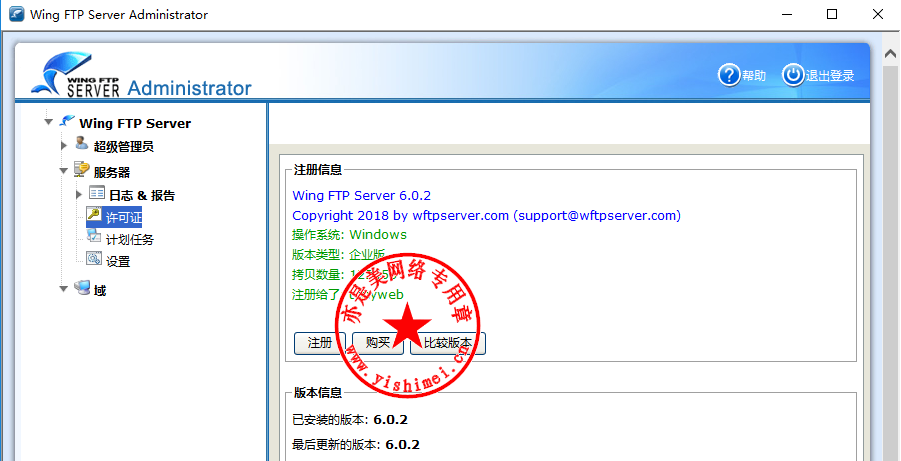Viewport: 901px width, 461px height.
Task: Click the 服务器 server icon
Action: 82,168
